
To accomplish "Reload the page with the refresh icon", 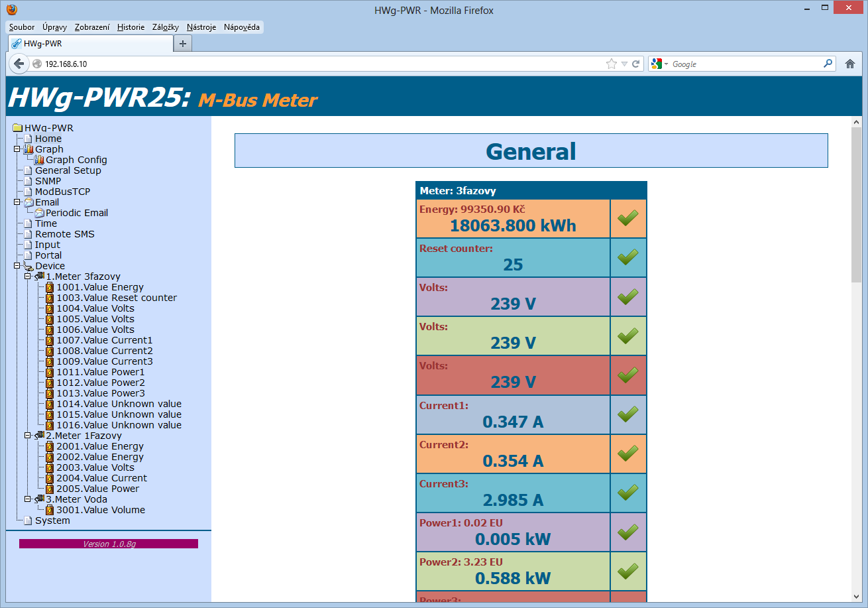I will (636, 64).
